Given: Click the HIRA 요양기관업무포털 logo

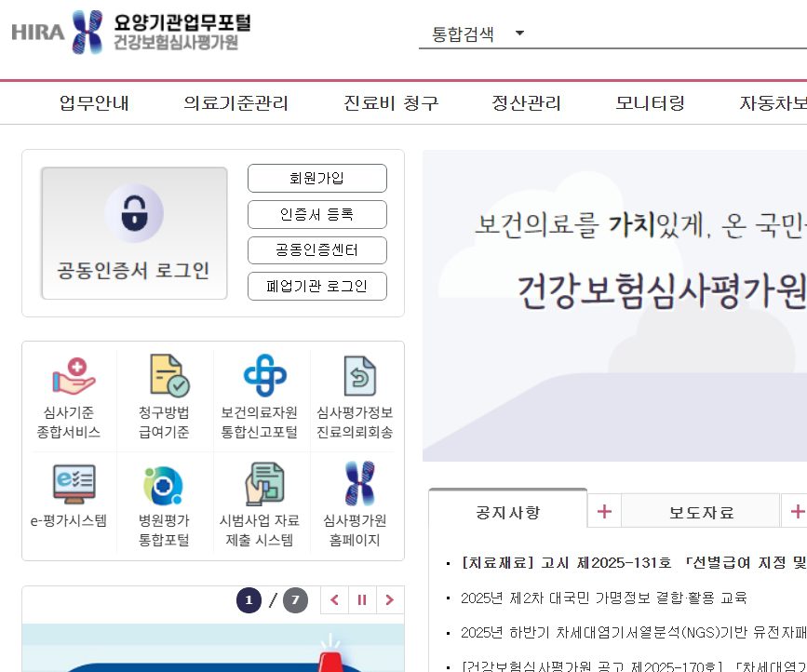Looking at the screenshot, I should (131, 32).
